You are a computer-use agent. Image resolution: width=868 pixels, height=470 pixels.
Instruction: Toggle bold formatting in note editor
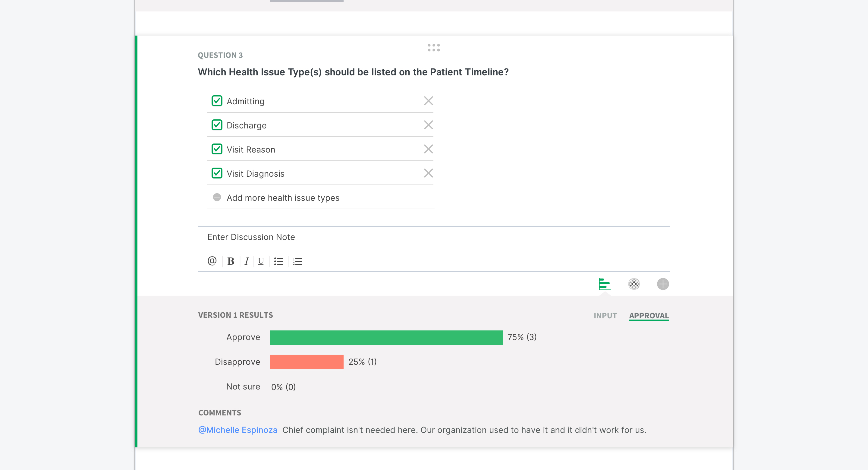click(231, 261)
